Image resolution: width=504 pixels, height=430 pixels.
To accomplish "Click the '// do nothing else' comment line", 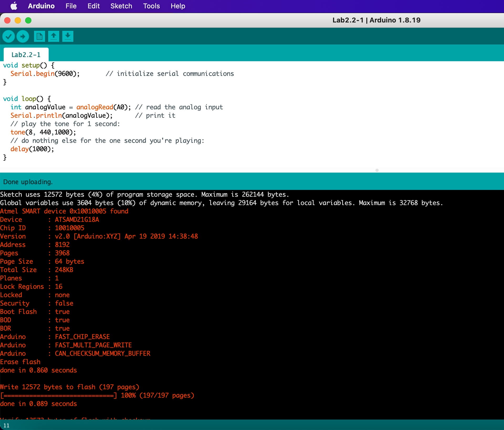I will pos(107,141).
